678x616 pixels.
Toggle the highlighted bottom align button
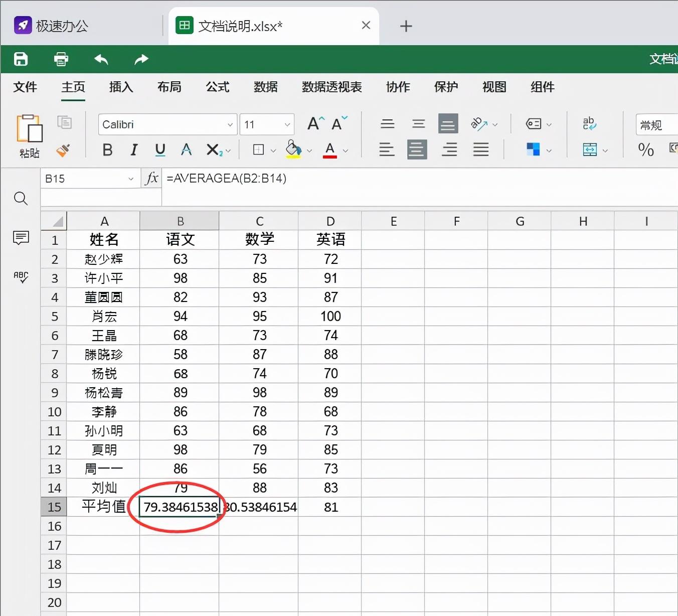click(x=448, y=123)
